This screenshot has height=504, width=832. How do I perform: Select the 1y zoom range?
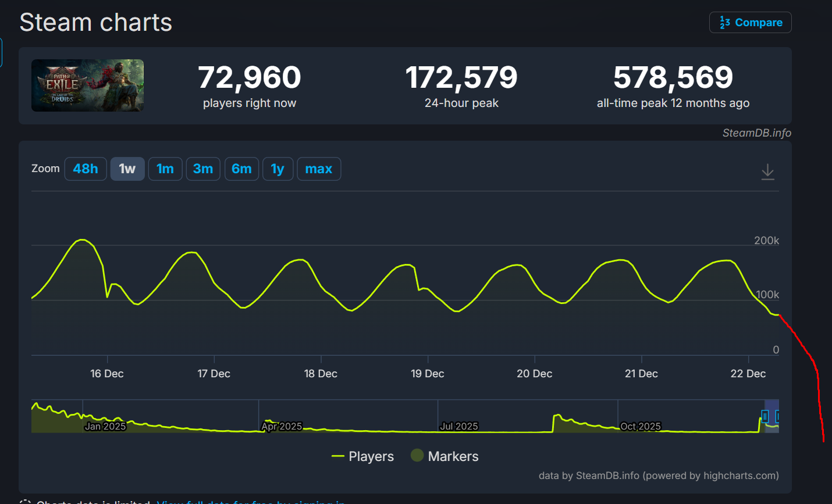[x=278, y=169]
